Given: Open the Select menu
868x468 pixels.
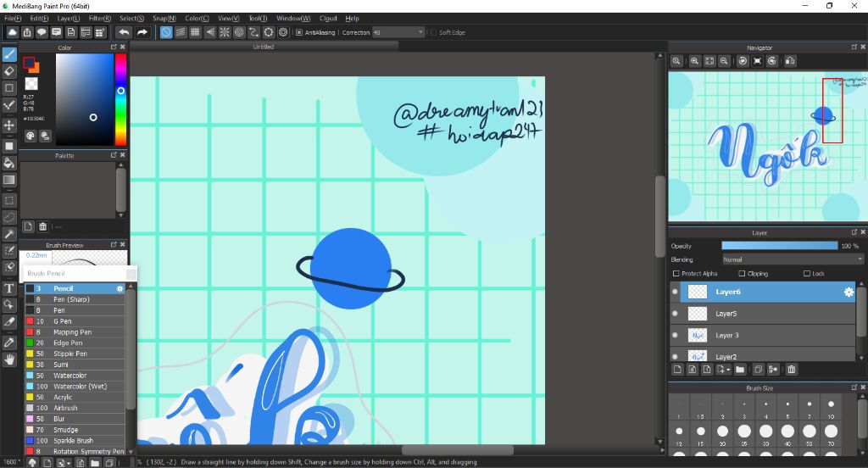Looking at the screenshot, I should [131, 19].
